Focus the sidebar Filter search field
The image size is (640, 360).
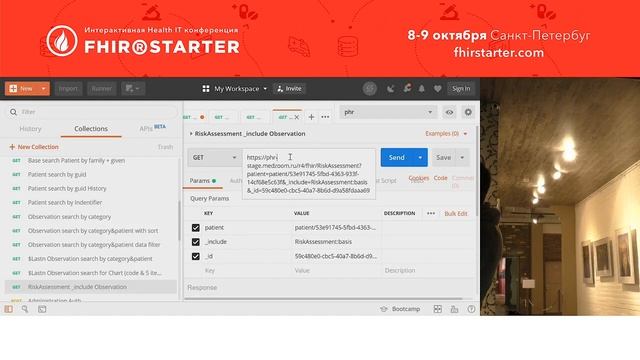[x=92, y=112]
